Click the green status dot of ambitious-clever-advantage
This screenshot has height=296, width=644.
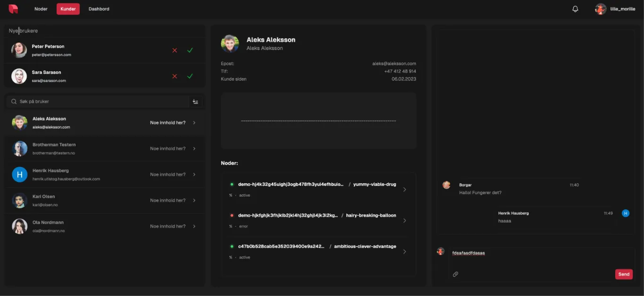coord(232,247)
